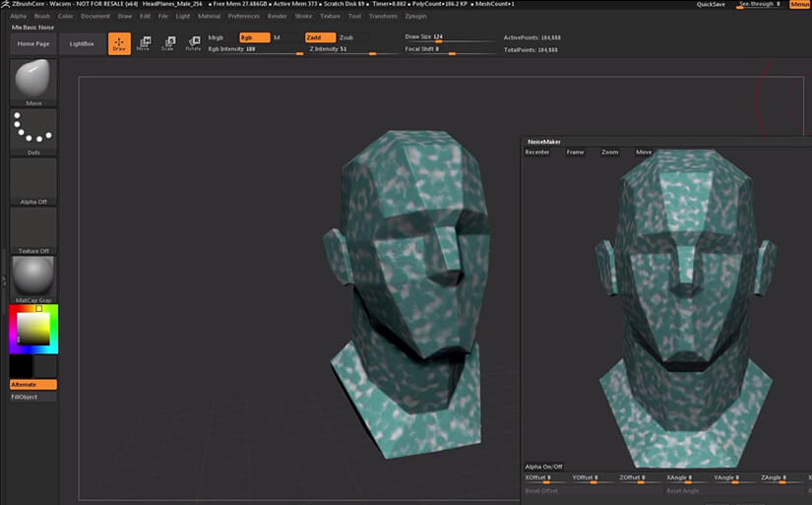Open the Texture menu
Screen dimensions: 812x505
pos(331,16)
